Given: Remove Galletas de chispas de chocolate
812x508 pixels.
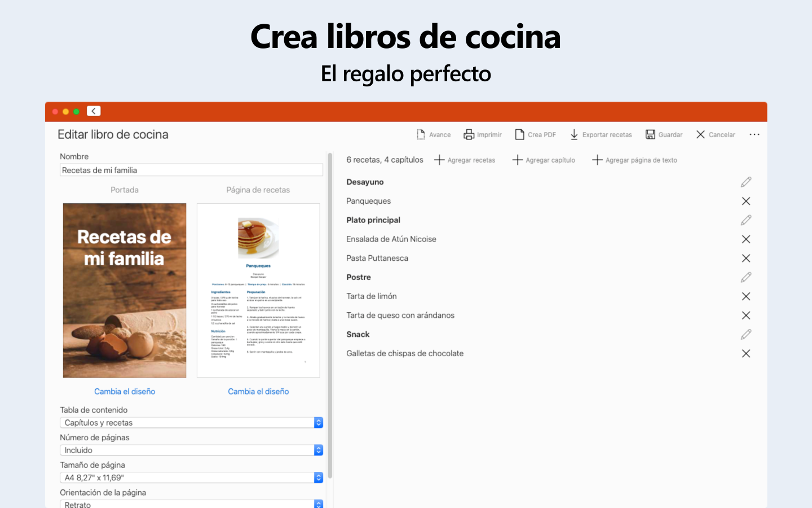Looking at the screenshot, I should tap(746, 353).
